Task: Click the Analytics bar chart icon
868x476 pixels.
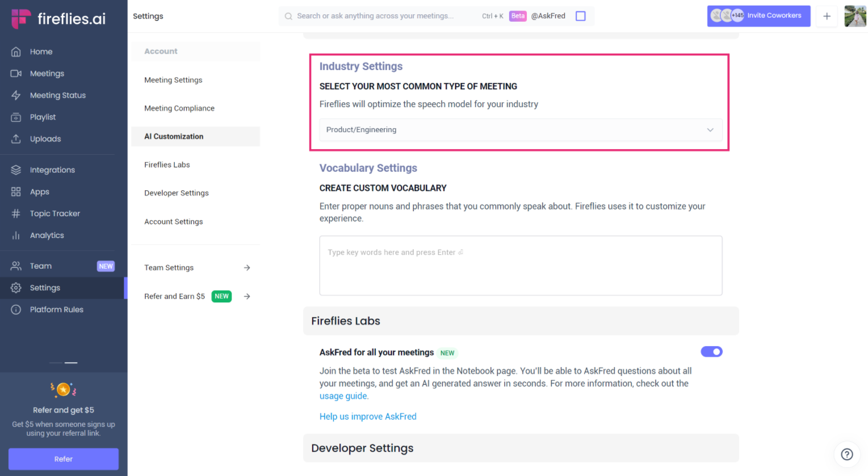Action: pos(16,235)
